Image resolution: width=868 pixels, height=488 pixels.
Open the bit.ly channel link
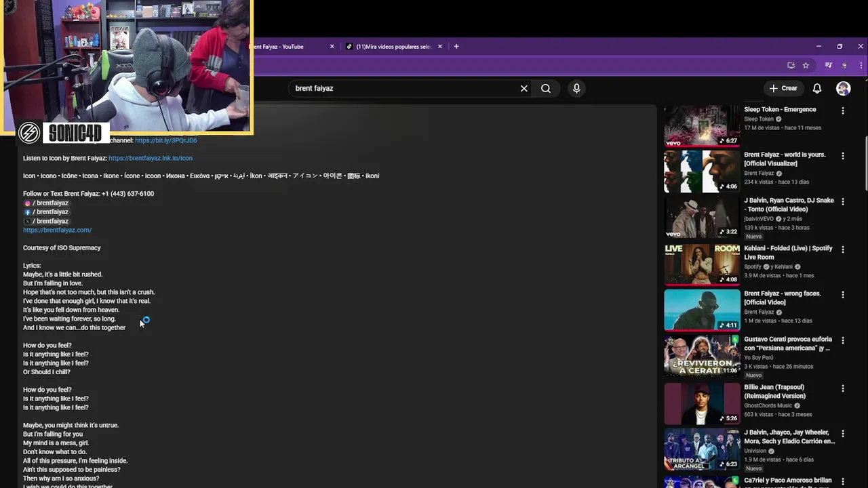[166, 140]
